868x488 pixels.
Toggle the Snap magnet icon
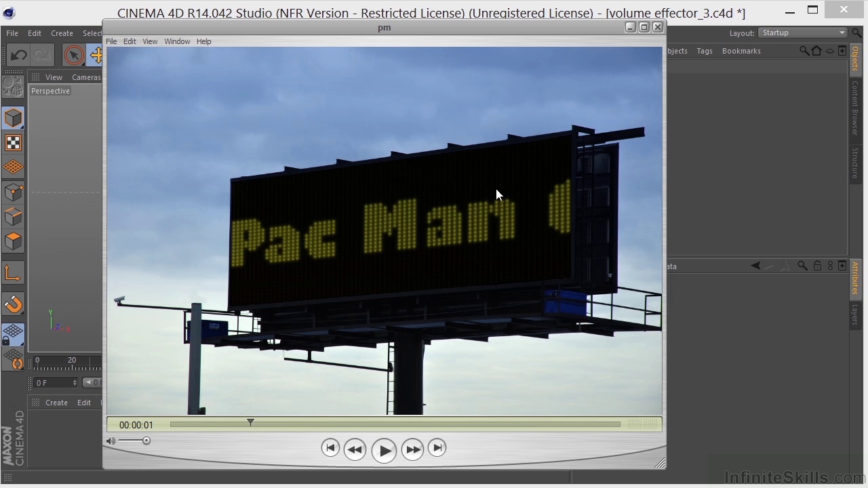[13, 304]
